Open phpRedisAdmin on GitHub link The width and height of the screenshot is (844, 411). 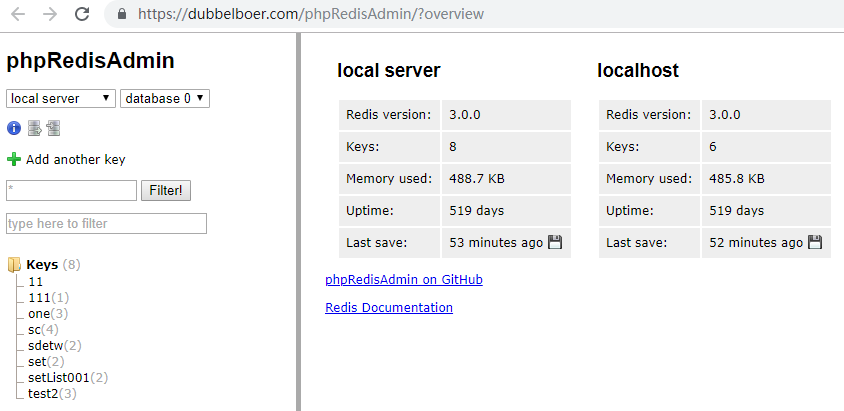tap(404, 280)
